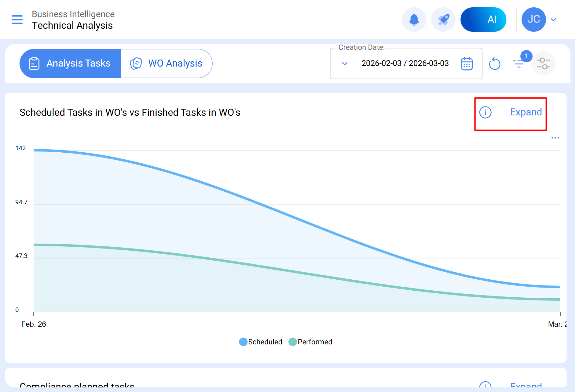
Task: Click the rocket launch icon
Action: 443,20
